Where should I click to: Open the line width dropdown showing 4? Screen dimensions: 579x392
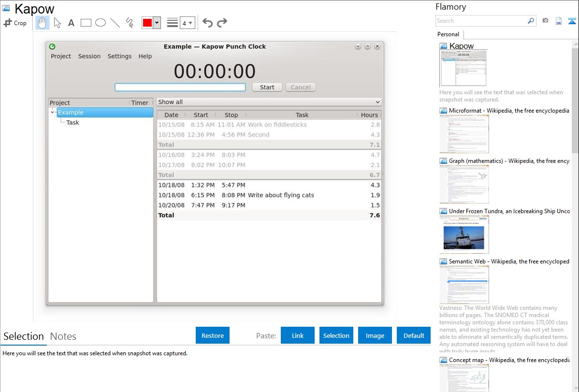coord(188,23)
